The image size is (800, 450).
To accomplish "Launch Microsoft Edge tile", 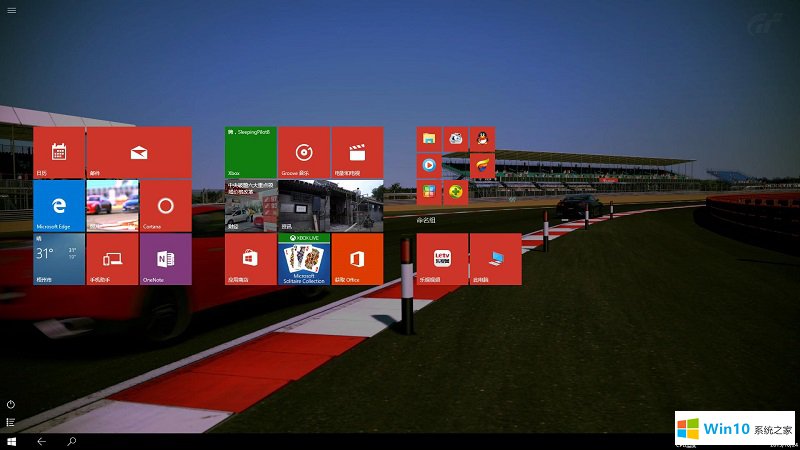I will [59, 206].
